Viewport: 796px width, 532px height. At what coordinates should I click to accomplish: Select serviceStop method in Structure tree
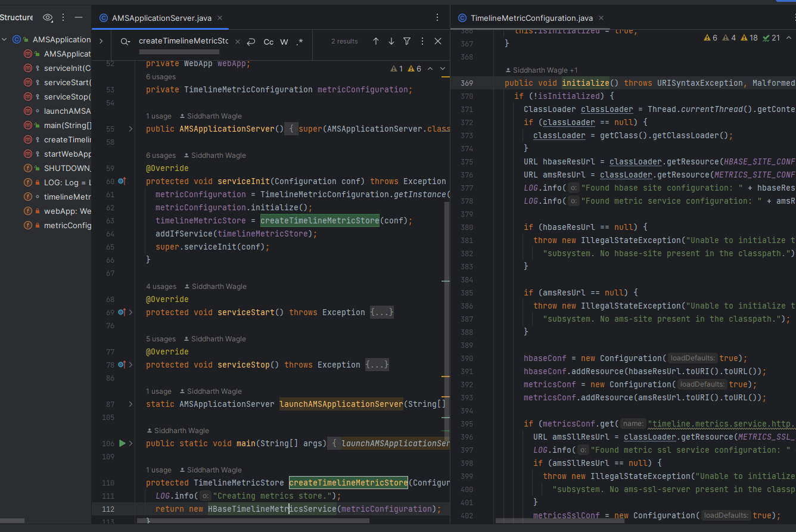(67, 97)
